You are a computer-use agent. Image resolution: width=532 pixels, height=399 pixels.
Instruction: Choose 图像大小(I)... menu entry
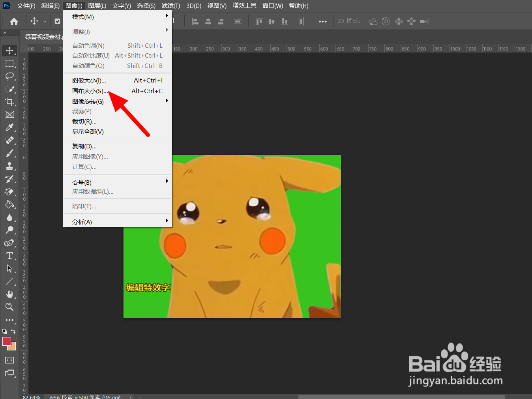117,80
